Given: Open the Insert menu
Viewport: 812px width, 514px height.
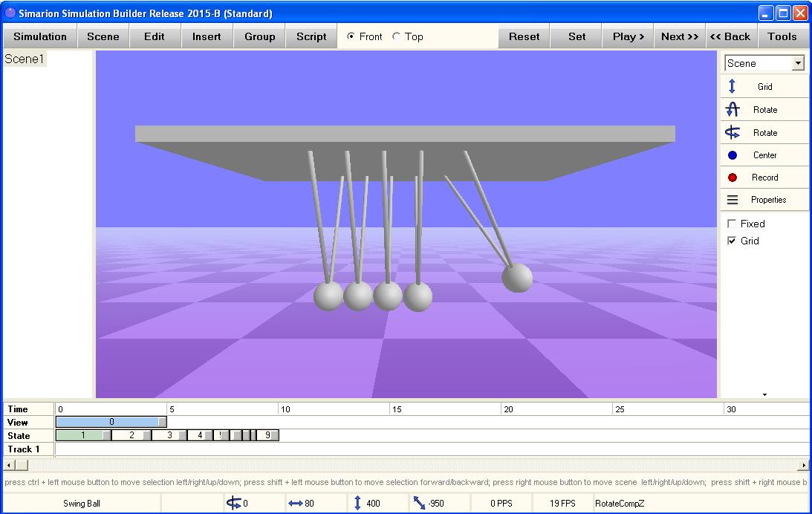Looking at the screenshot, I should click(x=207, y=36).
